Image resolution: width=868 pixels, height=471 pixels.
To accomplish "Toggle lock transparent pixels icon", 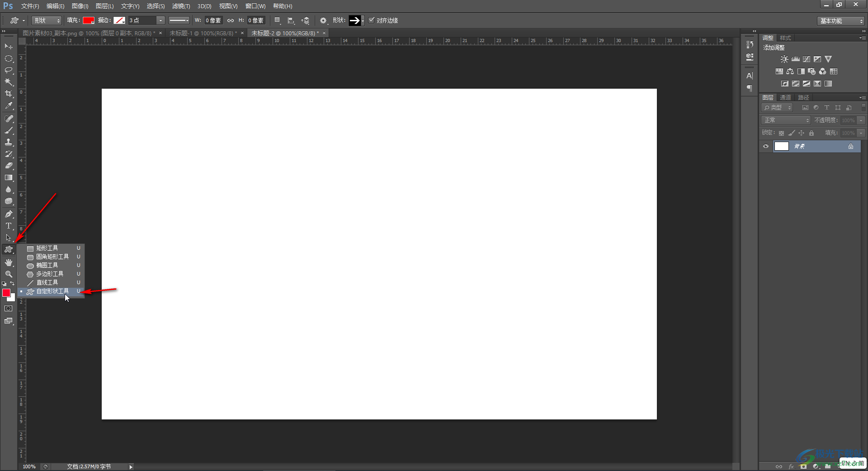I will [x=781, y=133].
